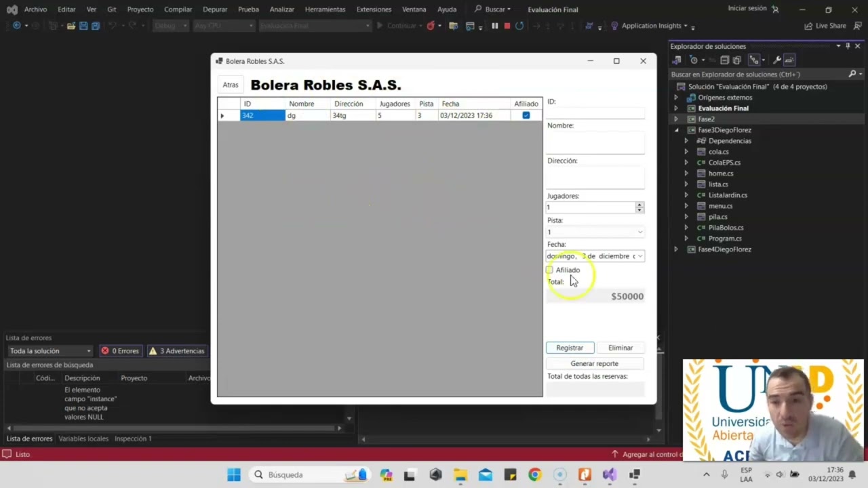The width and height of the screenshot is (868, 488).
Task: Switch to the Inspección 1 tab
Action: (133, 439)
